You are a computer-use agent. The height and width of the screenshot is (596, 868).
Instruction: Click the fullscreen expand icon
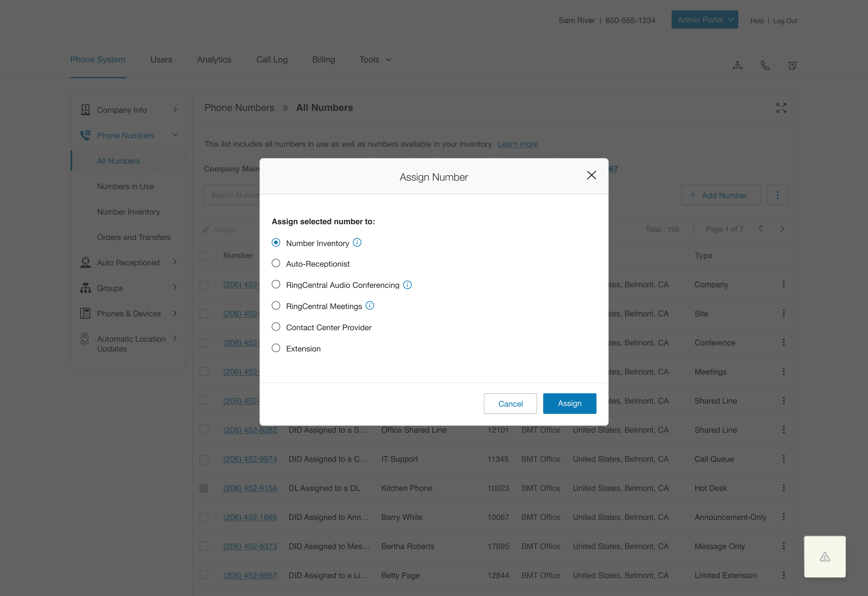click(x=781, y=108)
